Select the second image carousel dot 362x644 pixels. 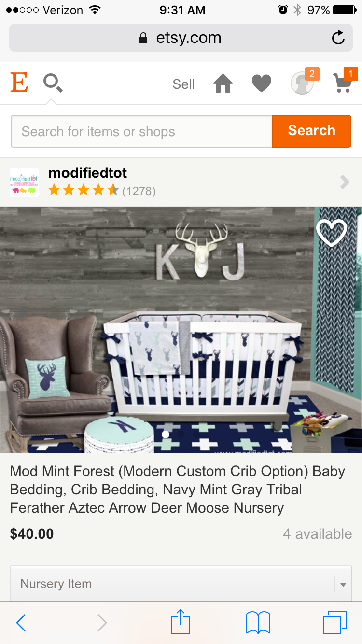coord(181,434)
